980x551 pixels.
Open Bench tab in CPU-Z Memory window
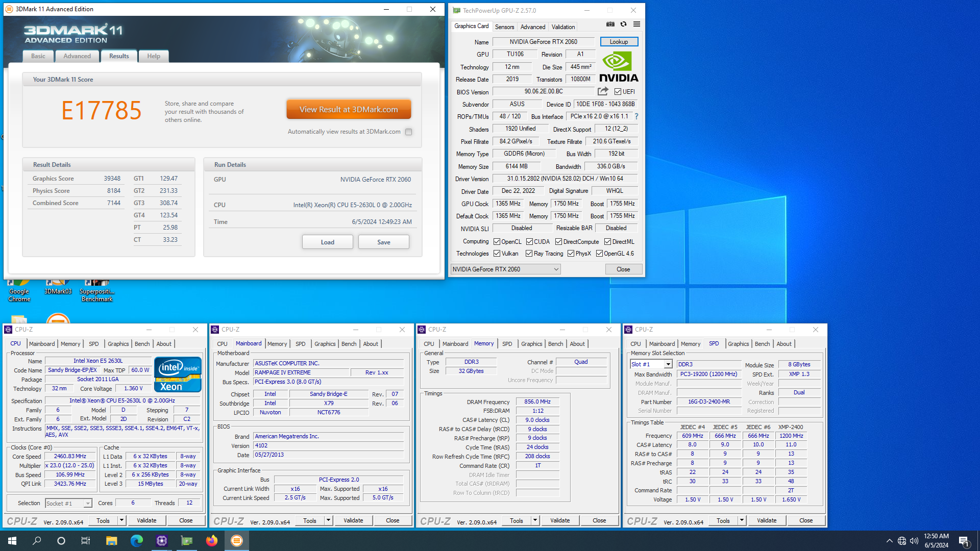(x=555, y=344)
